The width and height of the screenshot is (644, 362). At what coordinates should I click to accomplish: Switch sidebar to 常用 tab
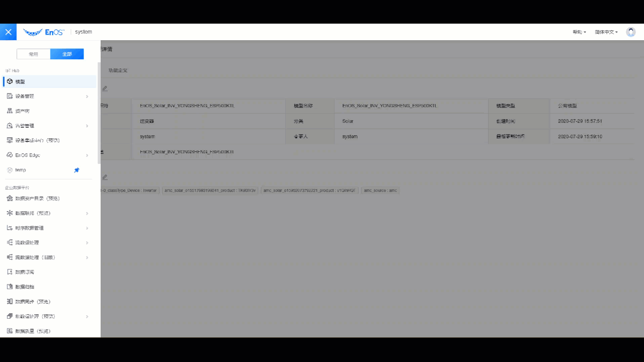(33, 54)
